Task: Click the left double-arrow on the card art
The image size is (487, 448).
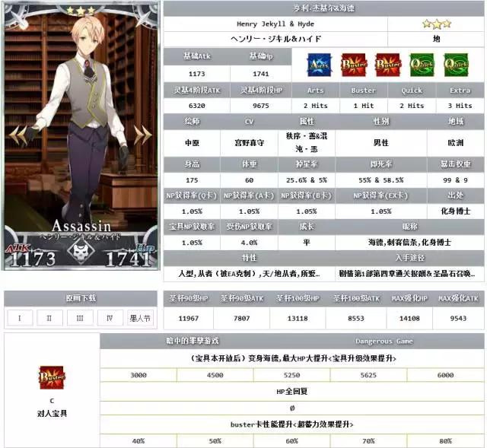Action: (x=18, y=135)
